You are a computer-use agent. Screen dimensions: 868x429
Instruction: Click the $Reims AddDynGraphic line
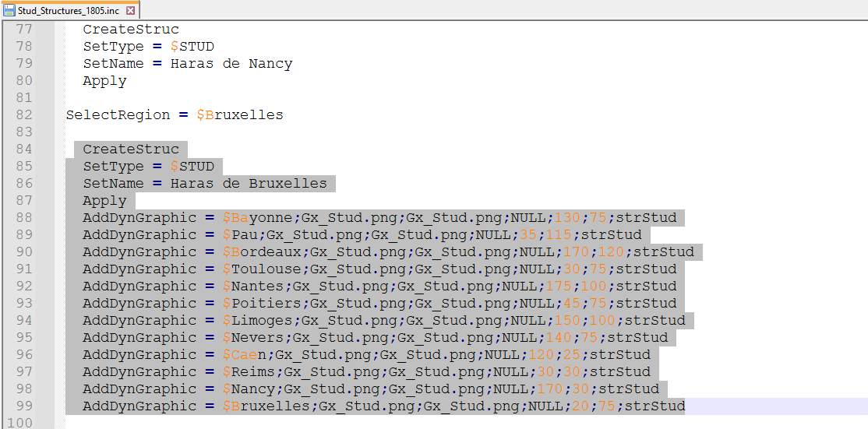coord(366,371)
